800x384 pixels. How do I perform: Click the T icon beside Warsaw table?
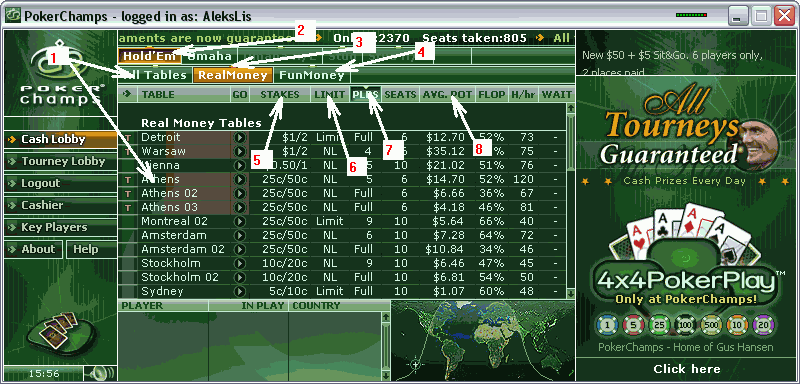click(128, 152)
